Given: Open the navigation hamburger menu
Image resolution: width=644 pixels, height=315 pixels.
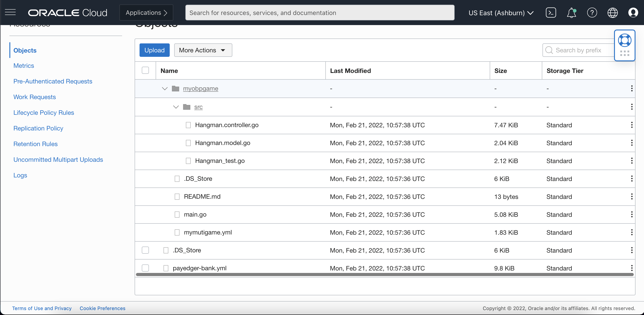Looking at the screenshot, I should pyautogui.click(x=10, y=12).
